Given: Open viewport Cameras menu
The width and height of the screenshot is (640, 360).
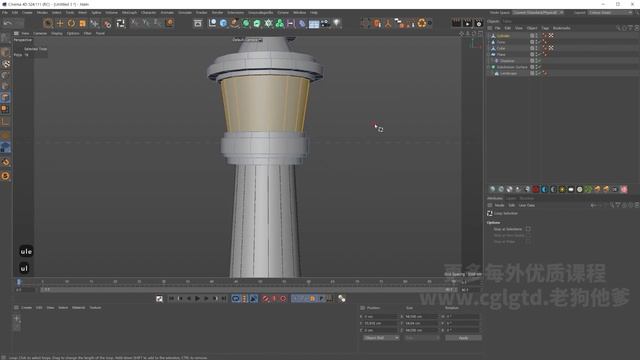Looking at the screenshot, I should [x=40, y=33].
